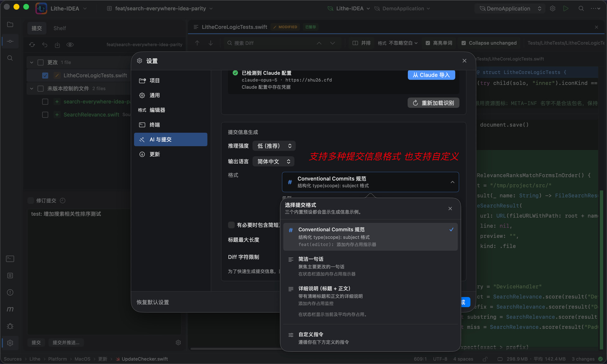Open the Maven 'm' icon in the sidebar

click(10, 309)
